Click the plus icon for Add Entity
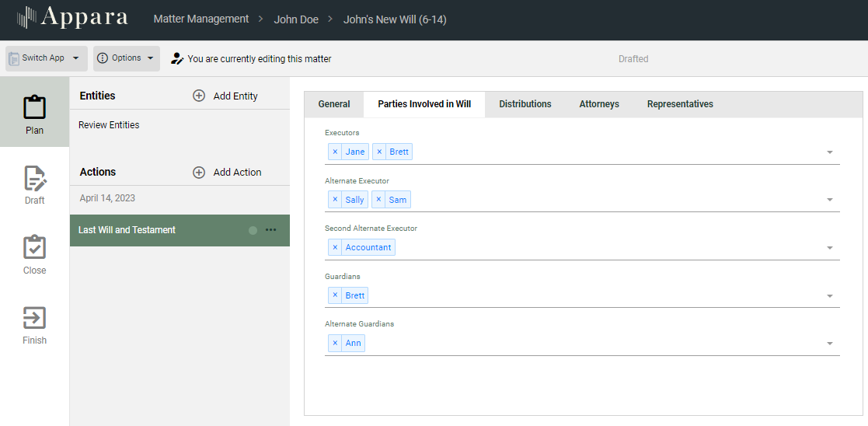Viewport: 868px width, 426px height. pos(199,96)
